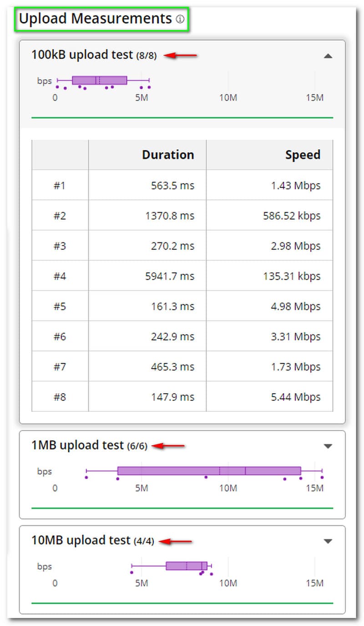This screenshot has height=626, width=364.
Task: Click the Upload Measurements heading
Action: [95, 19]
